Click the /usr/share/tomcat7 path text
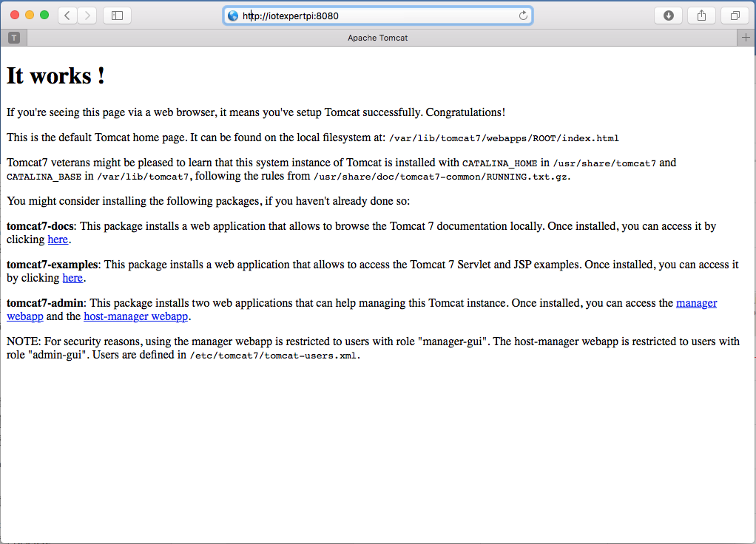Viewport: 756px width, 544px height. (x=604, y=163)
